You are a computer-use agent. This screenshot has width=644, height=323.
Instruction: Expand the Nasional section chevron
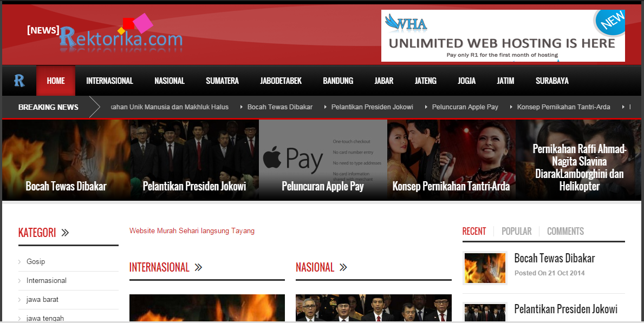[x=343, y=267]
